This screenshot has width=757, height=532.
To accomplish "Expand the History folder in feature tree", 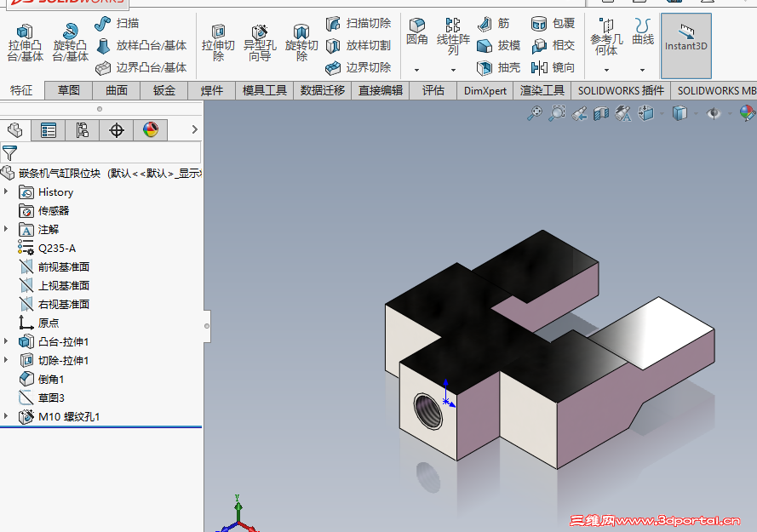I will (6, 192).
